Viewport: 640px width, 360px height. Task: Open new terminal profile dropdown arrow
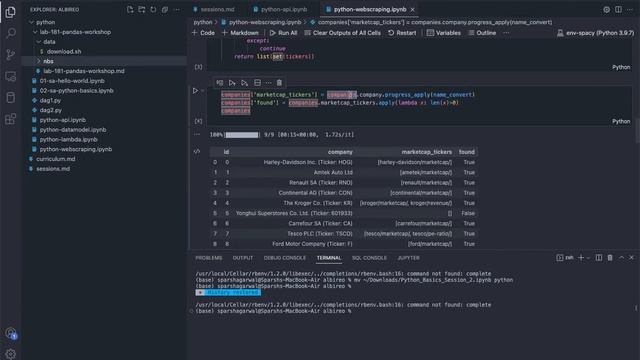(588, 258)
